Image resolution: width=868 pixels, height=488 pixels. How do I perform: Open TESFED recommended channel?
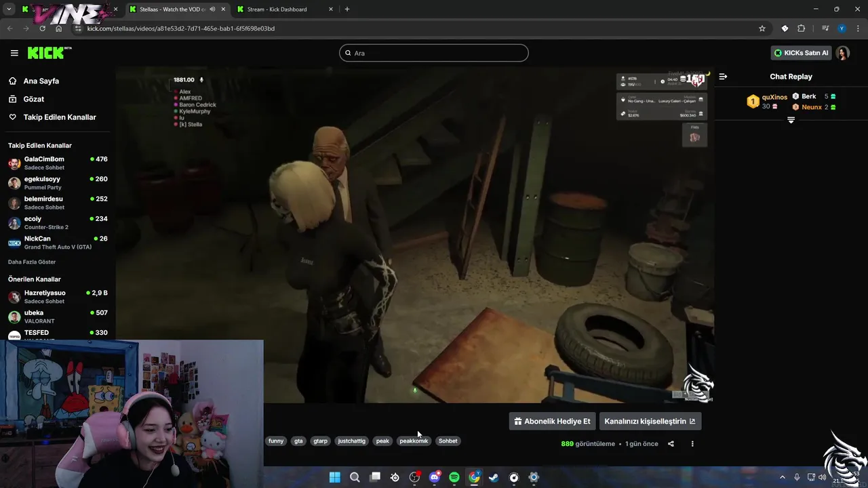pyautogui.click(x=58, y=335)
